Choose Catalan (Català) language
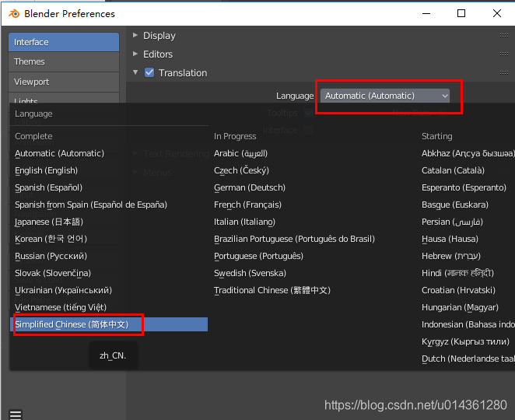The height and width of the screenshot is (420, 515). point(454,170)
